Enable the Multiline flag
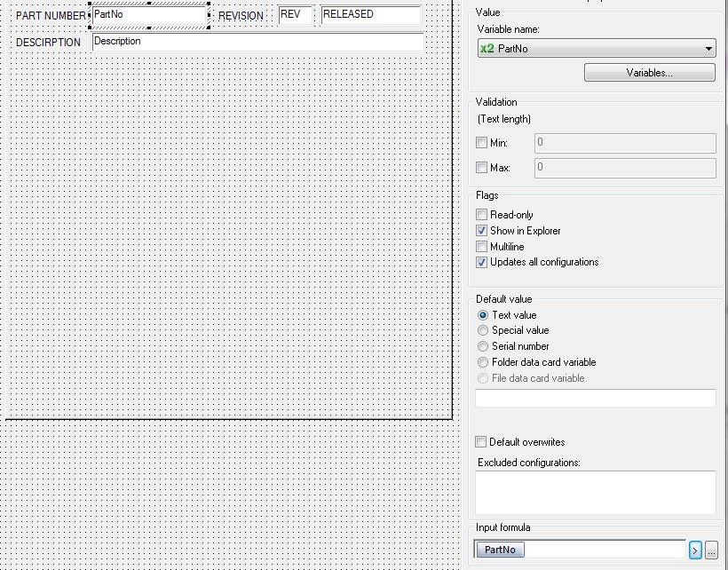Image resolution: width=728 pixels, height=570 pixels. pos(481,247)
